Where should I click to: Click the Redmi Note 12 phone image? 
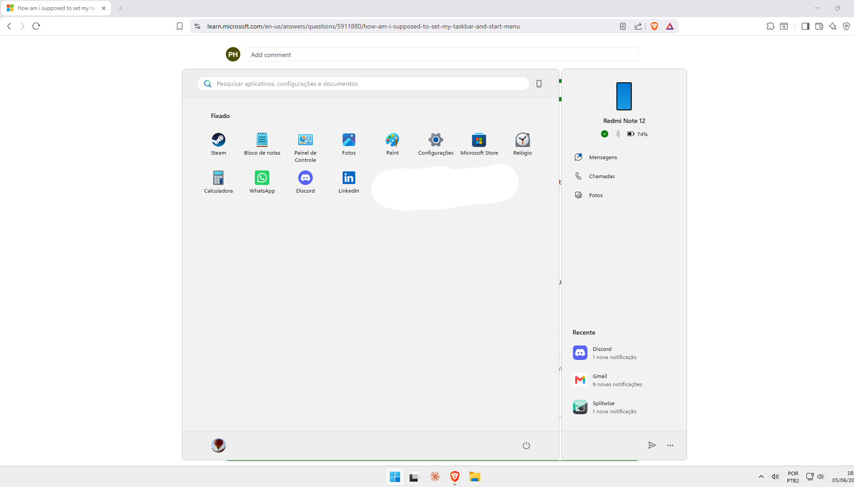624,96
